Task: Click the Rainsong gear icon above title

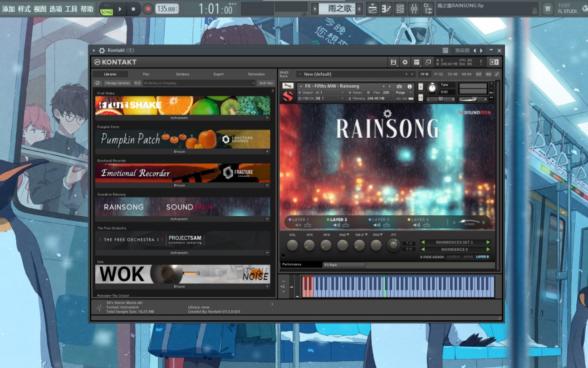Action: (x=387, y=114)
